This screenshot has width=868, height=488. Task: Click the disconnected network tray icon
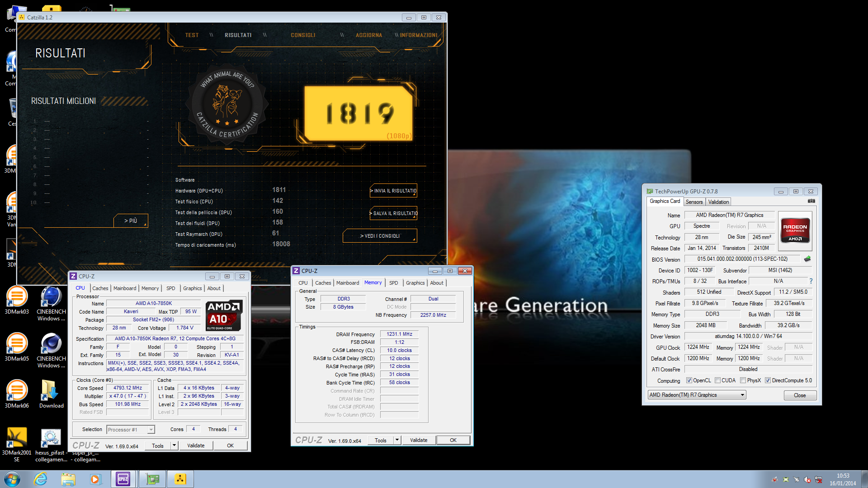[x=818, y=479]
